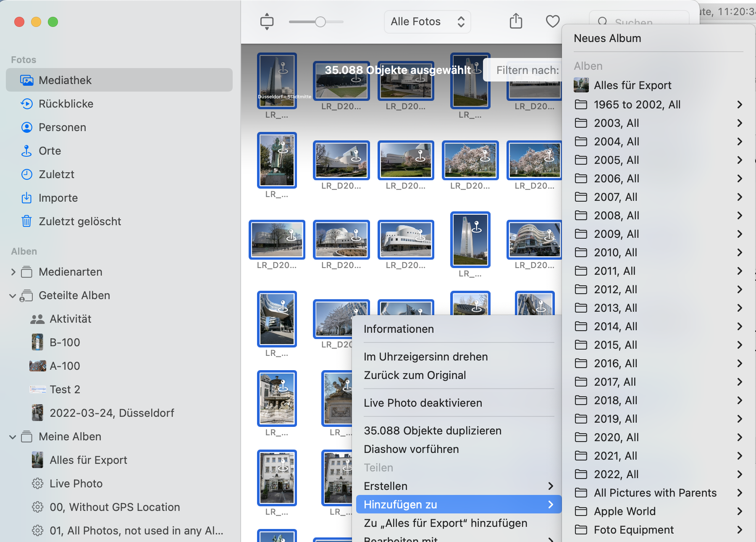Image resolution: width=756 pixels, height=542 pixels.
Task: Click the aspect ratio zoom icon
Action: (x=267, y=21)
